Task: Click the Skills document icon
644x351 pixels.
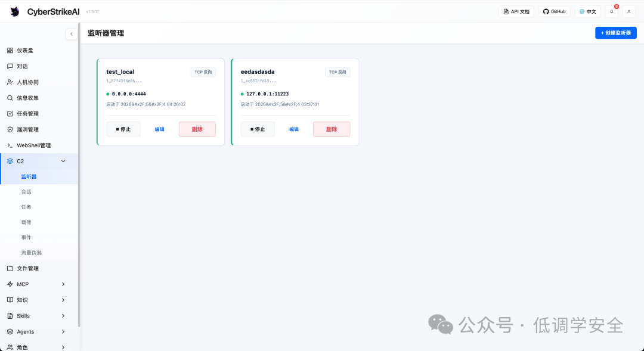Action: pos(10,316)
